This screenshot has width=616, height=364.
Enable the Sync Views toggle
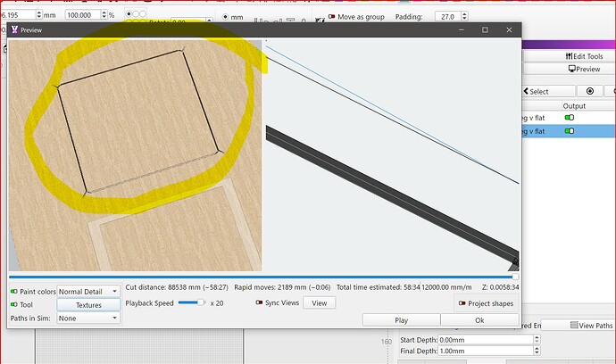259,302
